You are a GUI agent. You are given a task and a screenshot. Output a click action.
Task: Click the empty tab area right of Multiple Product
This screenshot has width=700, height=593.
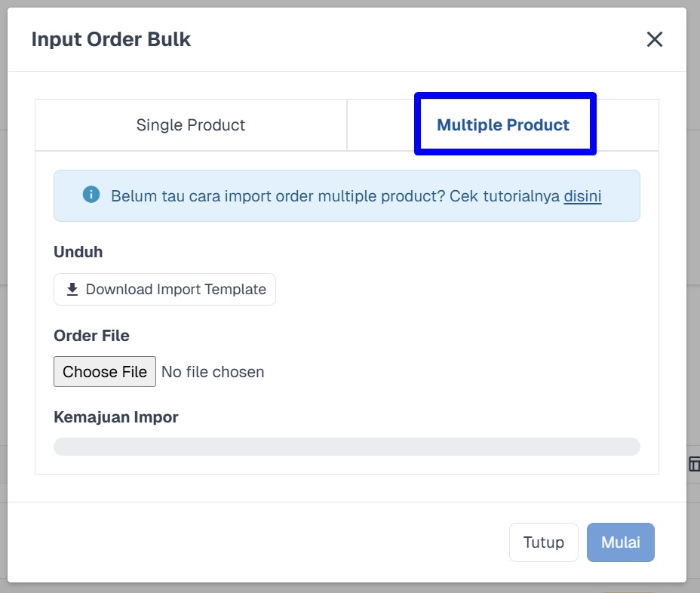pos(628,125)
